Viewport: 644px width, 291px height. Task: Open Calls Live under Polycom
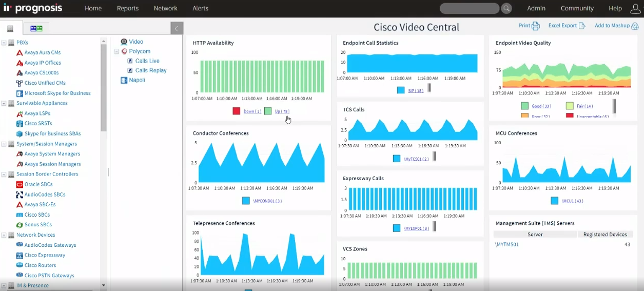pyautogui.click(x=147, y=61)
